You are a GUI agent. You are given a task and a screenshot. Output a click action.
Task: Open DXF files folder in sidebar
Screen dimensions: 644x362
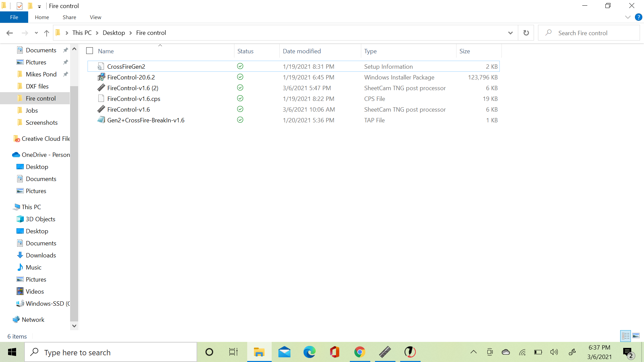click(37, 86)
